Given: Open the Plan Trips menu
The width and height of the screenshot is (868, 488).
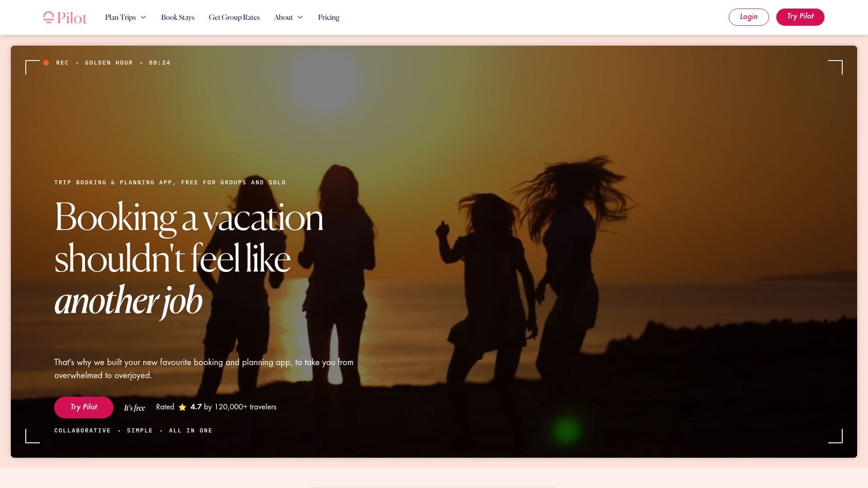Looking at the screenshot, I should [125, 18].
